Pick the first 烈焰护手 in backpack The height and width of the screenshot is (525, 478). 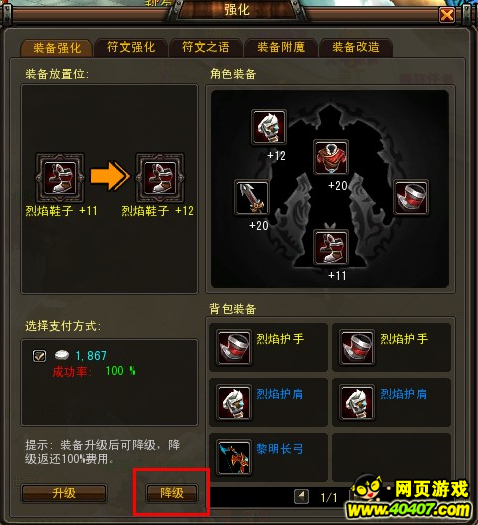pos(268,347)
